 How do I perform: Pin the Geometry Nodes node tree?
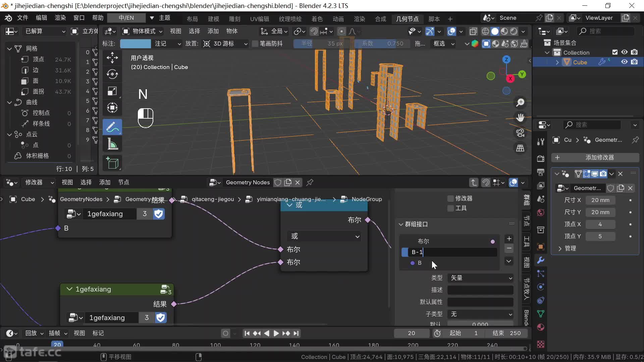coord(310,182)
